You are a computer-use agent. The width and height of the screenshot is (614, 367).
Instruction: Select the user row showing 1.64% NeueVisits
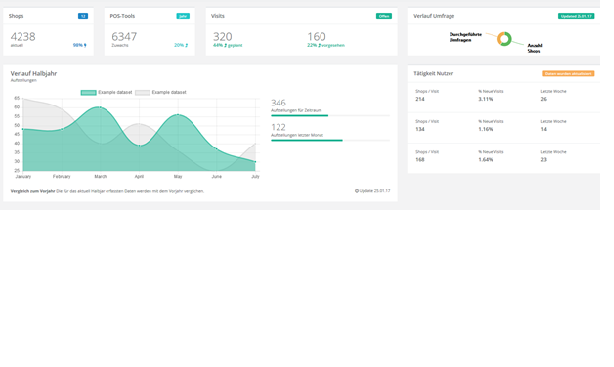[x=504, y=156]
